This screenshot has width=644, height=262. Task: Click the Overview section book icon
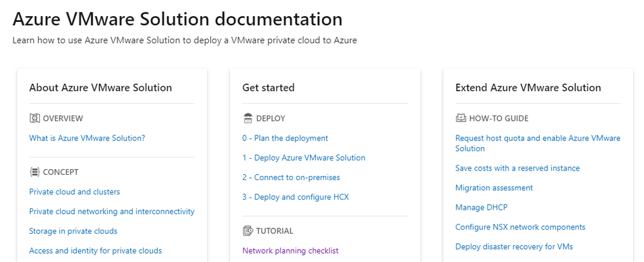tap(35, 119)
